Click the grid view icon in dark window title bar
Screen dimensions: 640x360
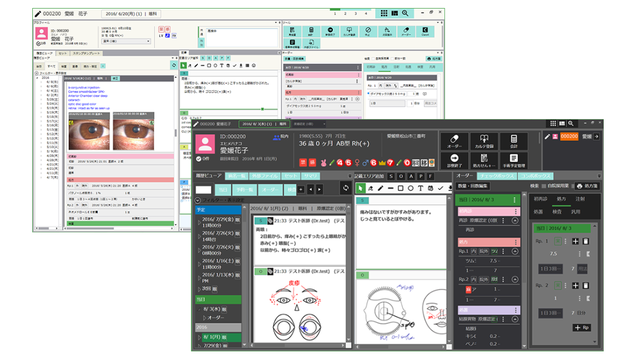553,124
